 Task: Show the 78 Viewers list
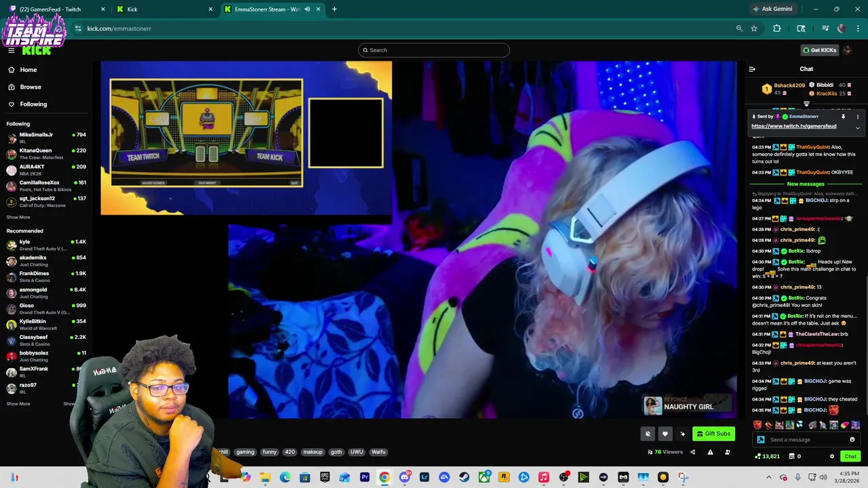665,452
